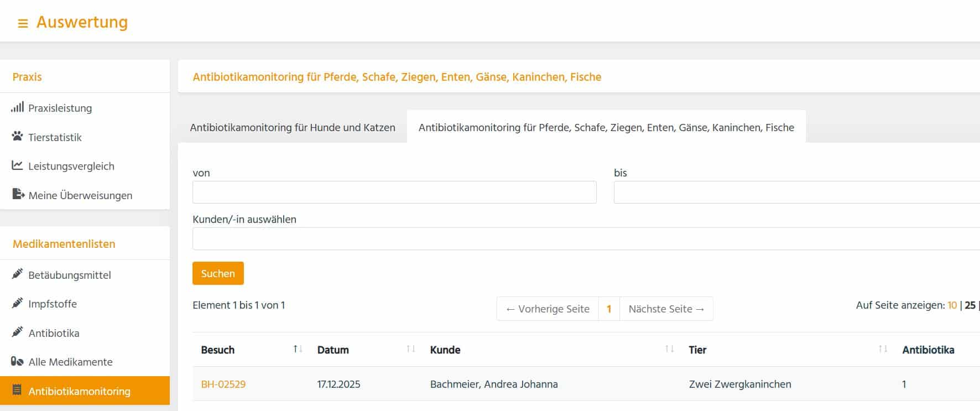980x411 pixels.
Task: Click the Praxisleistung bar chart icon
Action: [x=17, y=107]
